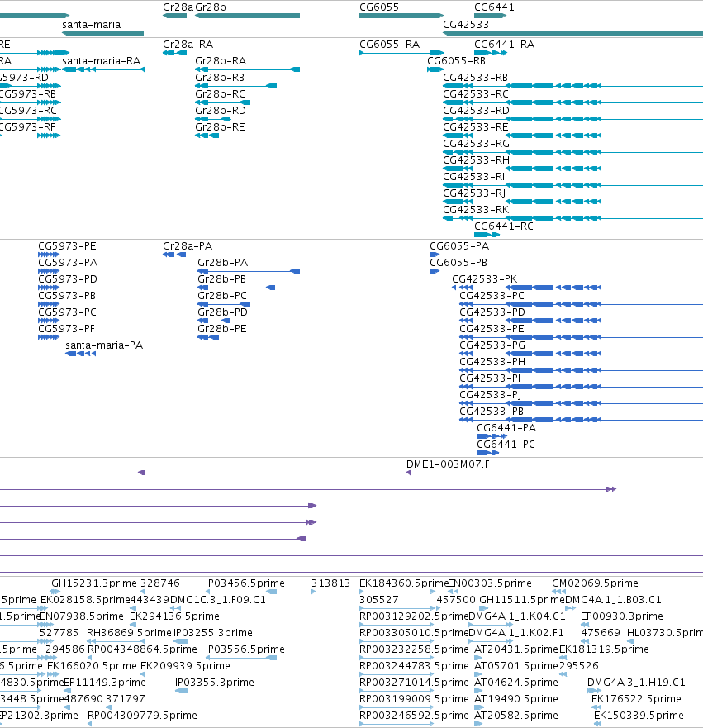Viewport: 703px width, 728px height.
Task: Click the CG42533-RC transcript label
Action: pos(476,94)
